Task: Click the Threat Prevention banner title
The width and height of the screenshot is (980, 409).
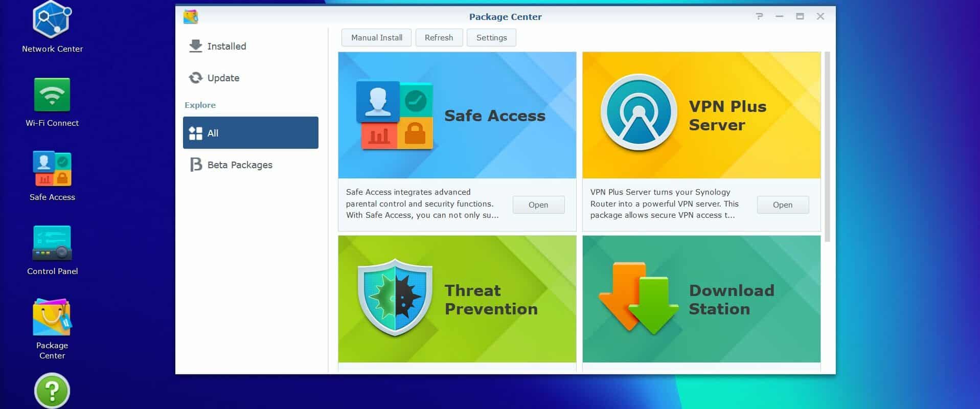Action: (491, 300)
